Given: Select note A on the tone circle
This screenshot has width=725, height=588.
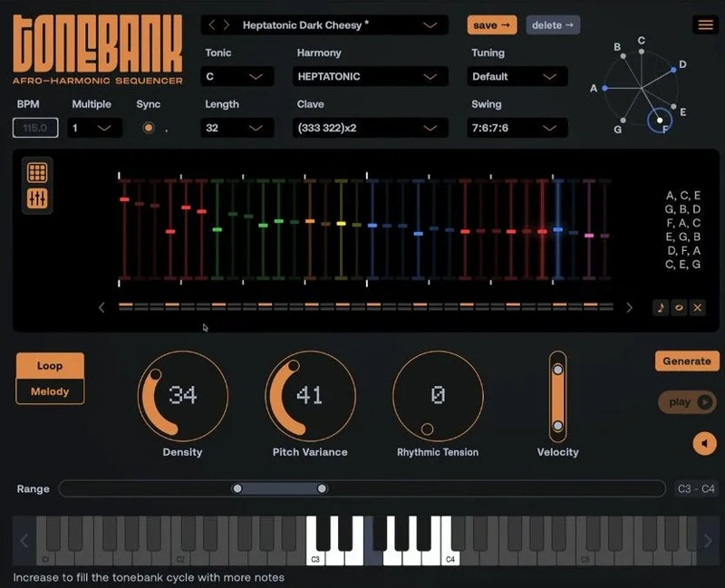Looking at the screenshot, I should (604, 88).
